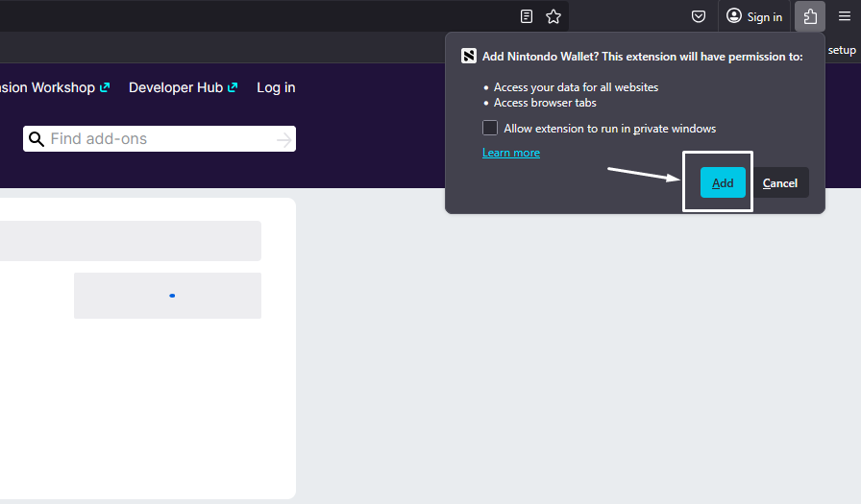The width and height of the screenshot is (861, 504).
Task: Click 'Access browser tabs' permission text
Action: click(x=545, y=103)
